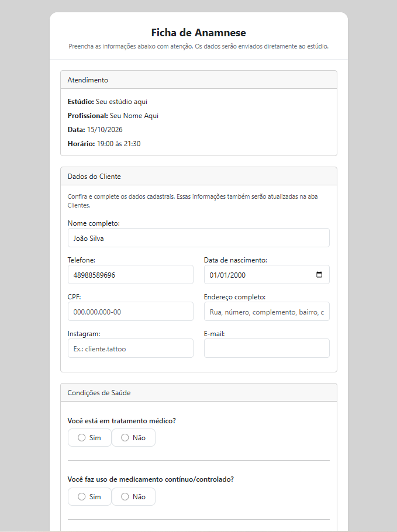This screenshot has width=397, height=532.
Task: Click the E-mail input field
Action: (267, 348)
